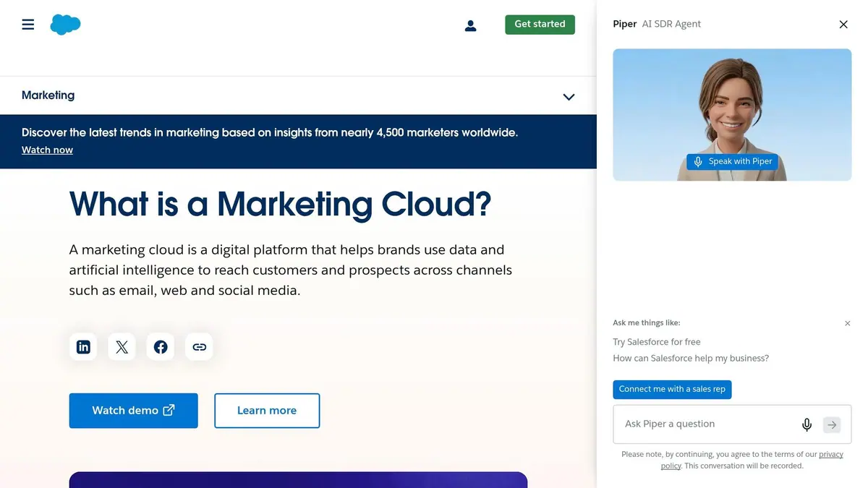Open the privacy policy link
Image resolution: width=868 pixels, height=488 pixels.
(752, 460)
